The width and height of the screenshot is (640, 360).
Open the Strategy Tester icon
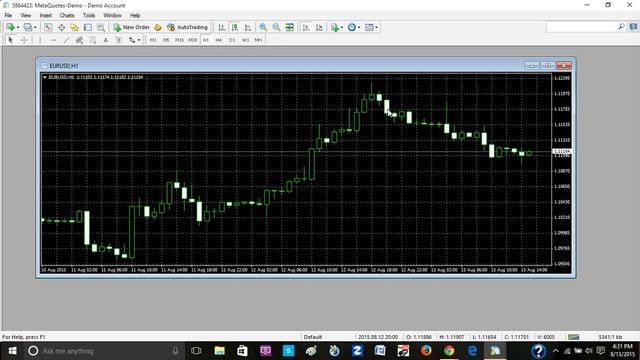101,27
